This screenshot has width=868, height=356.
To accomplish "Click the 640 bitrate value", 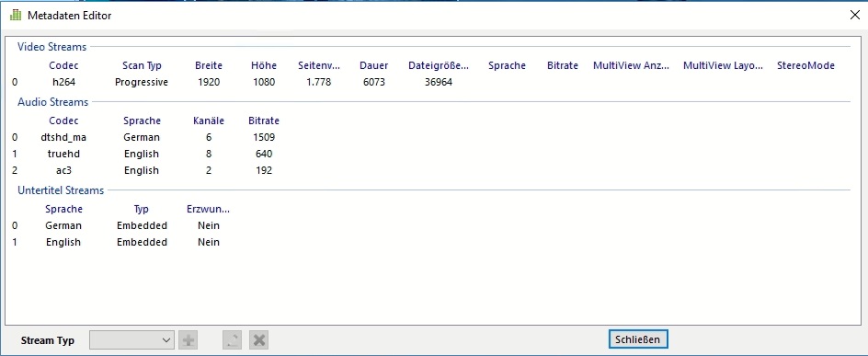I will [264, 154].
